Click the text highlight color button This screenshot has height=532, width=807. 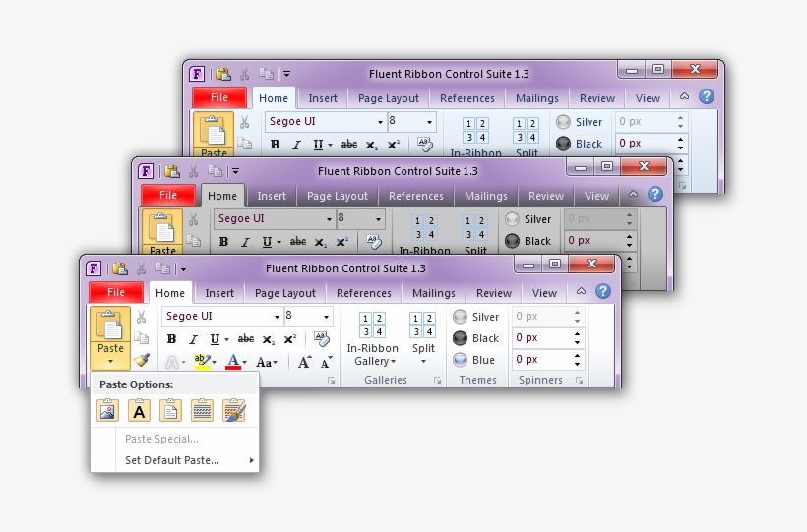(203, 362)
